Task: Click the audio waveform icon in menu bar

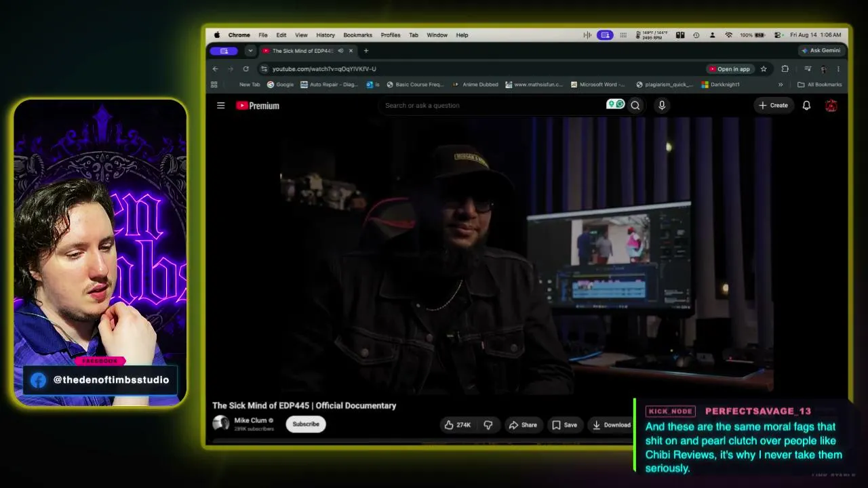Action: pyautogui.click(x=587, y=35)
